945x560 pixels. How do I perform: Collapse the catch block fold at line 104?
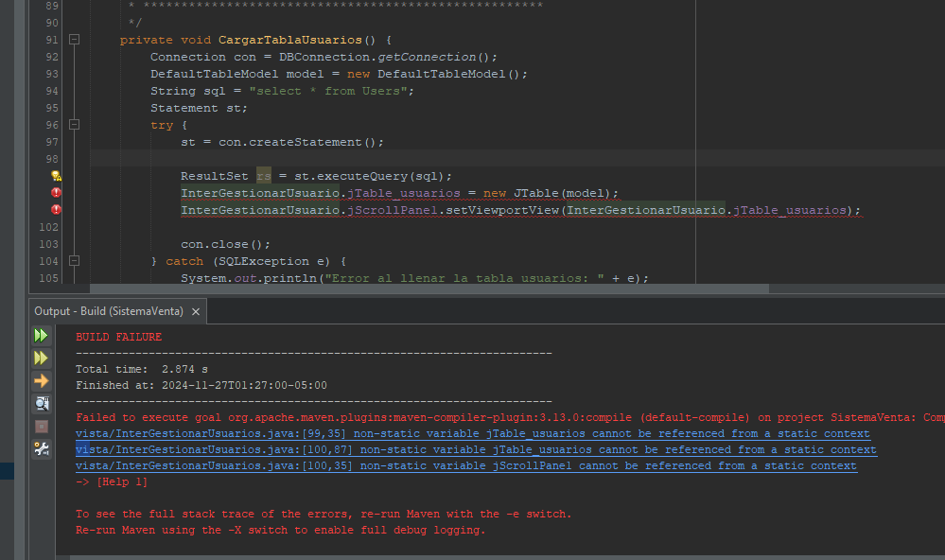pyautogui.click(x=74, y=260)
